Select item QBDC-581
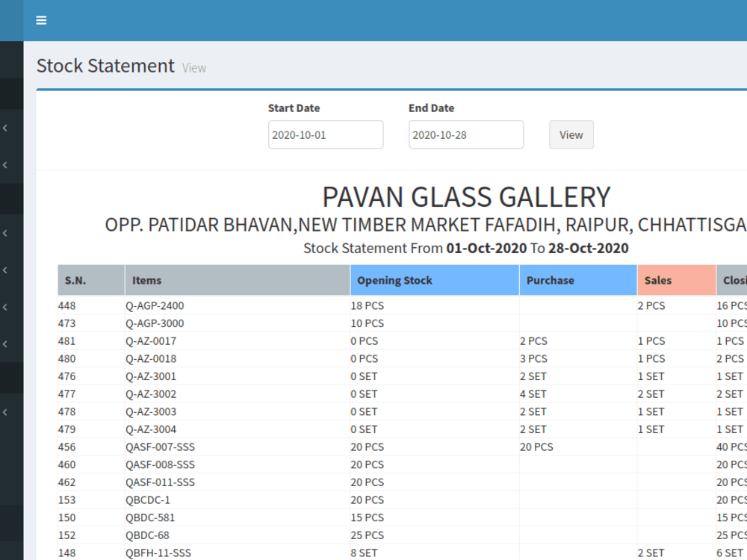Image resolution: width=747 pixels, height=560 pixels. pyautogui.click(x=150, y=517)
